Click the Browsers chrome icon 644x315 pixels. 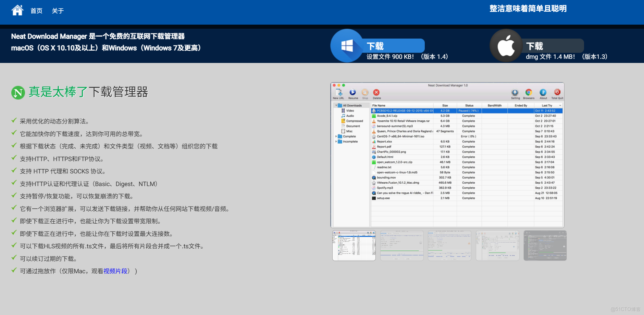529,92
